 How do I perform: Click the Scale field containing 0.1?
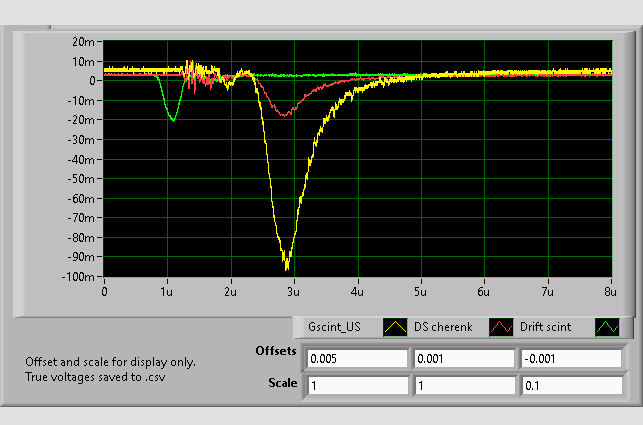[569, 385]
